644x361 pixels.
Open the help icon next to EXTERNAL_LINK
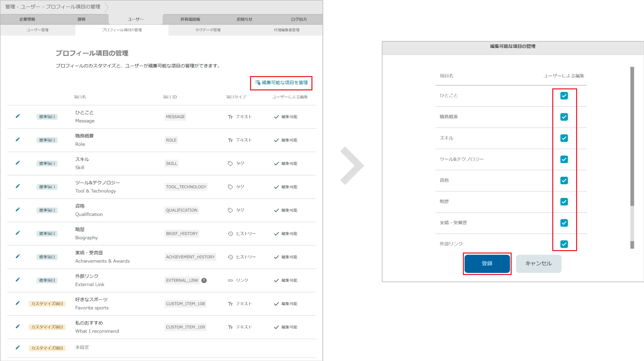pos(204,280)
